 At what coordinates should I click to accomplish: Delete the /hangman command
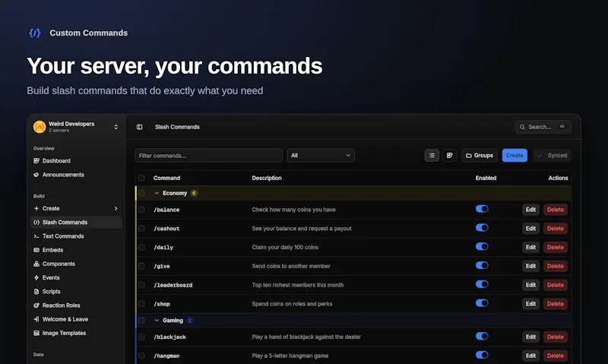click(556, 356)
